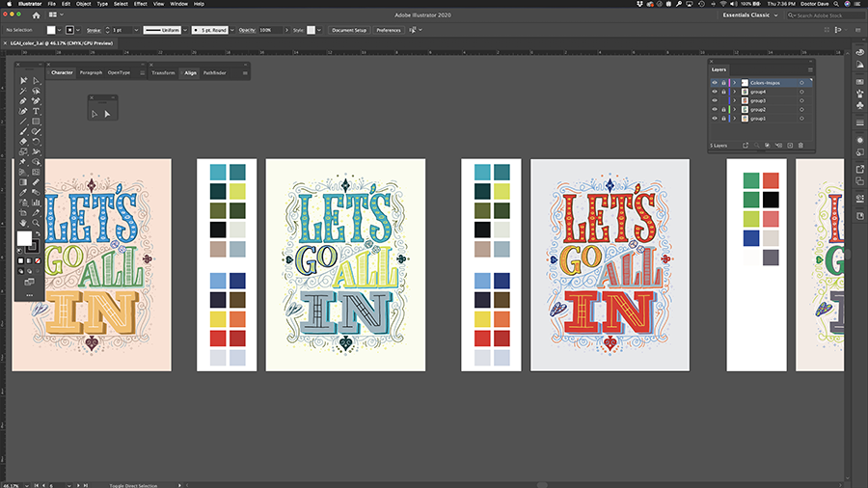Open the Essentials Classic workspace dropdown
Viewport: 868px width, 488px height.
750,14
